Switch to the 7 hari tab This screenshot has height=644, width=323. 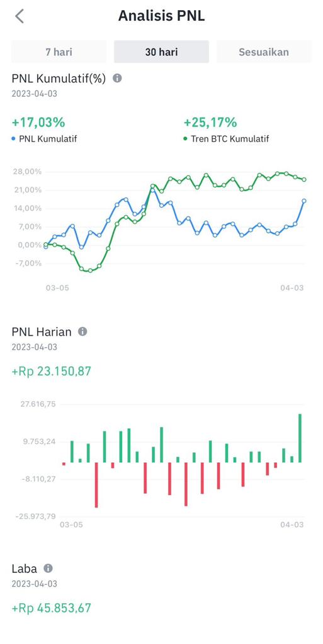(x=59, y=52)
